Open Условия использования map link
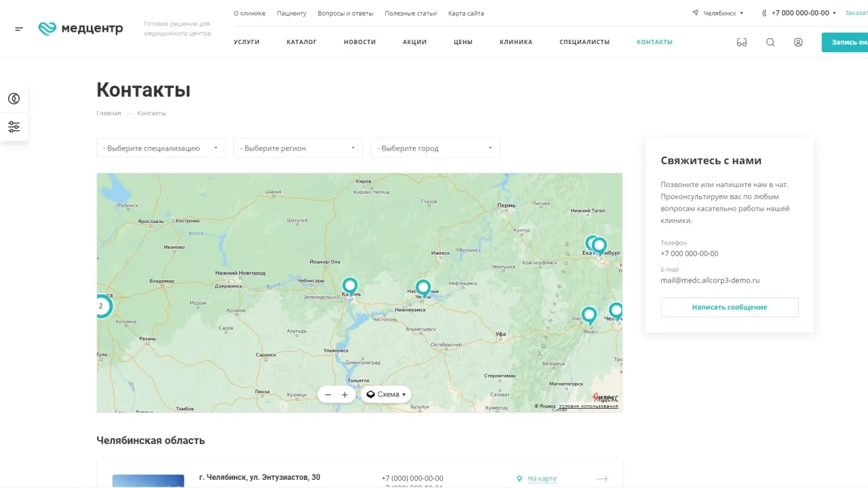Viewport: 868px width, 488px height. click(589, 406)
